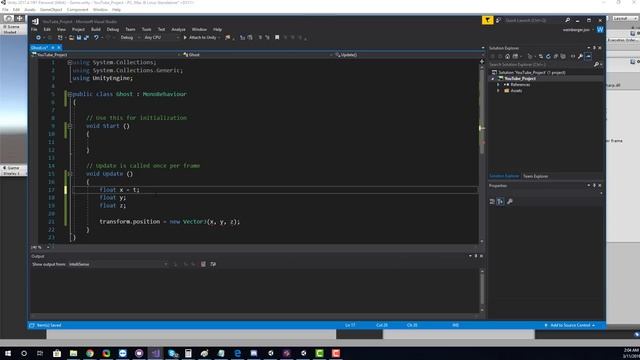Click the Visual Studio taskbar icon
Viewport: 640px width, 360px height.
155,353
